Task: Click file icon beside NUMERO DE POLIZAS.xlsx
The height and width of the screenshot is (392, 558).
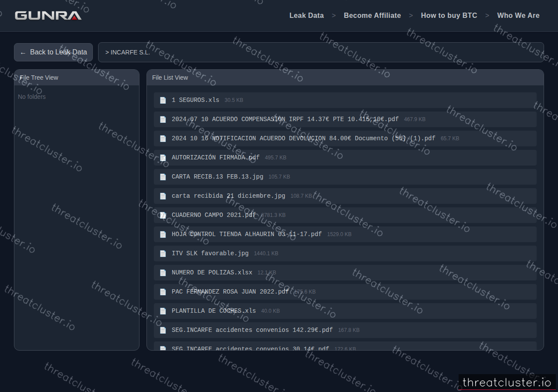Action: [163, 273]
